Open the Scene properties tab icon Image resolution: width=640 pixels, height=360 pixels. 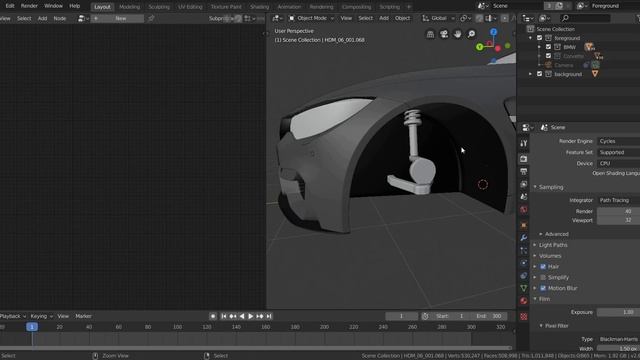click(524, 197)
